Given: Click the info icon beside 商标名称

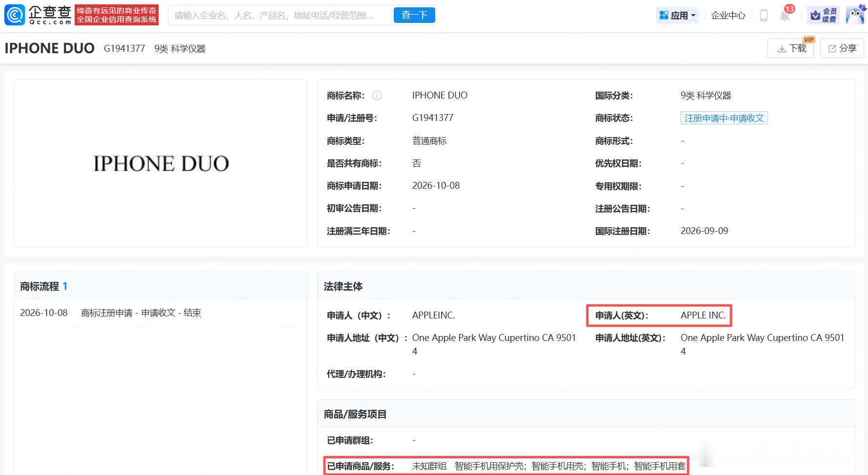Looking at the screenshot, I should pos(377,96).
